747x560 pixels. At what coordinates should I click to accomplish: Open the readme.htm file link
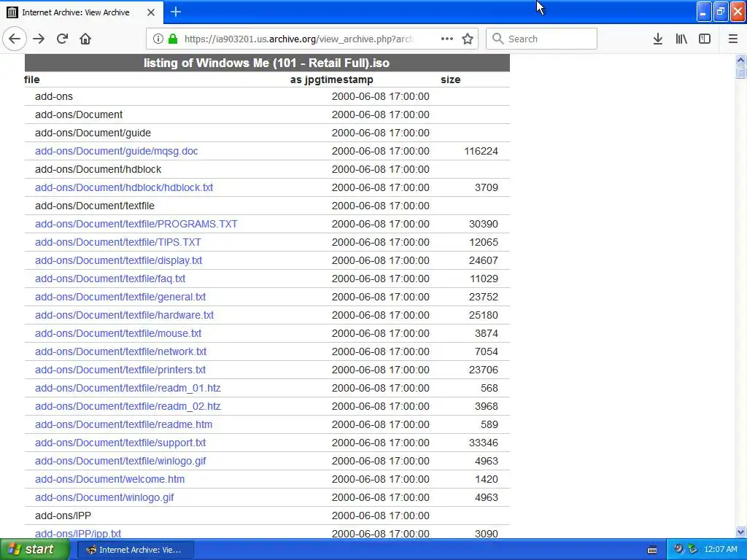[x=123, y=424]
